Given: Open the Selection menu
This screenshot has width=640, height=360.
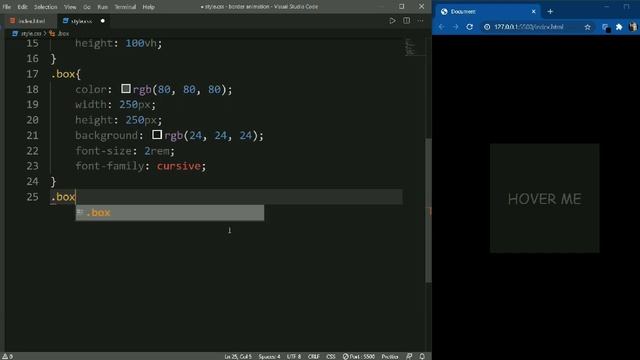Looking at the screenshot, I should click(46, 7).
